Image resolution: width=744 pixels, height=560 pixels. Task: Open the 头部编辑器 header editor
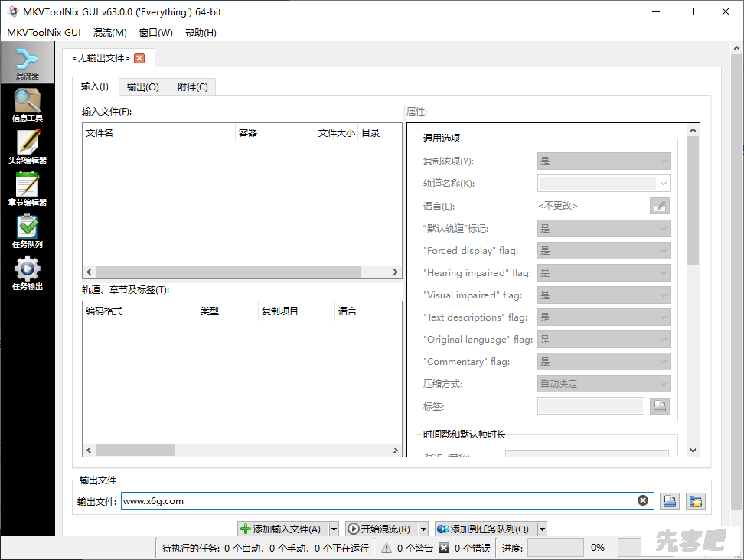pos(27,148)
